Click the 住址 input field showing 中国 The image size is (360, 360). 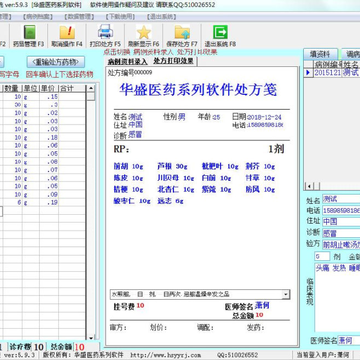click(x=341, y=222)
